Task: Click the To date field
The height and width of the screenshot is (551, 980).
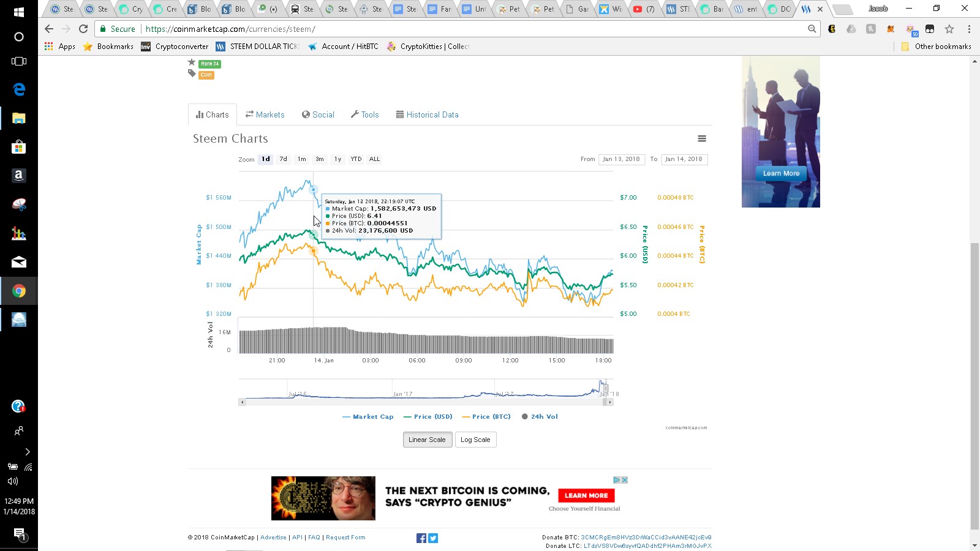Action: (x=684, y=159)
